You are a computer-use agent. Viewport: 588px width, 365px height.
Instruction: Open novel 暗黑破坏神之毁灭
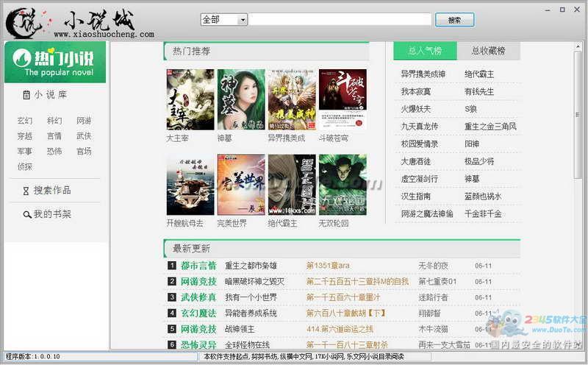coord(254,282)
